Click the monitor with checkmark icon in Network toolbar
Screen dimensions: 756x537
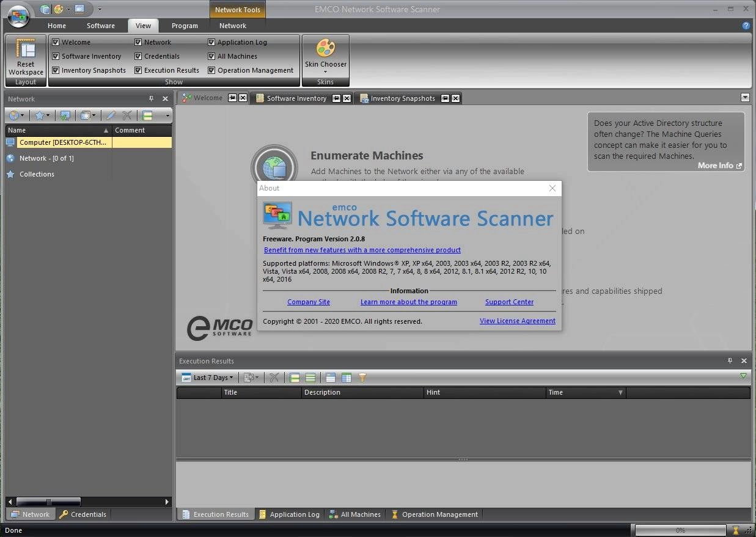[x=65, y=115]
